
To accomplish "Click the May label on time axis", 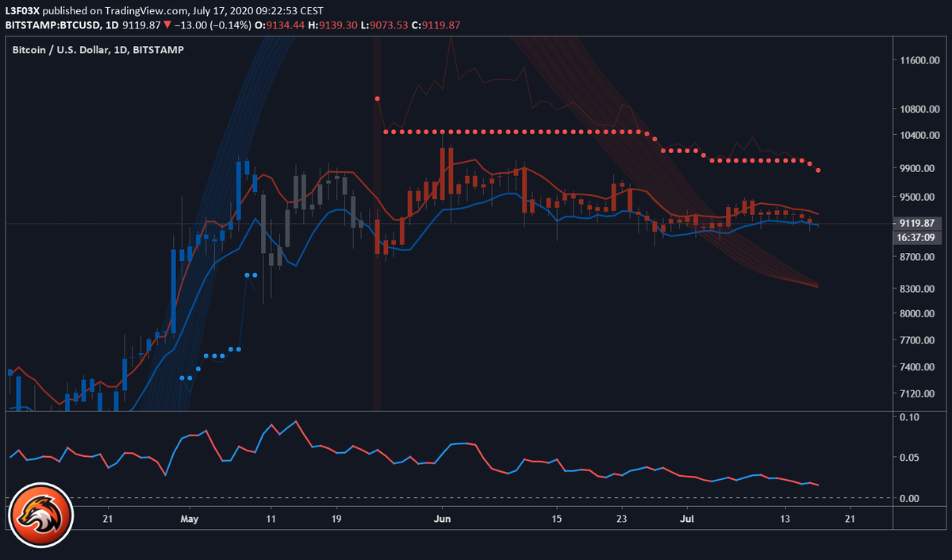I will click(190, 519).
